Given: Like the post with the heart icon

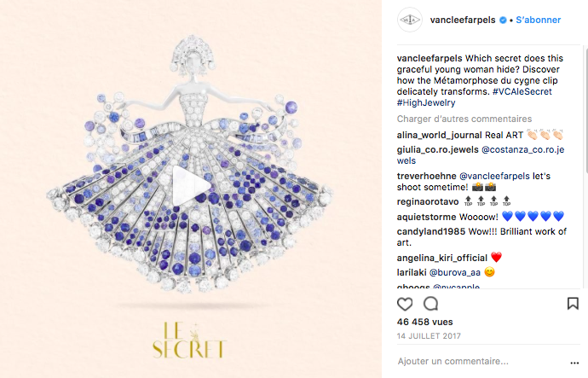Looking at the screenshot, I should tap(405, 304).
